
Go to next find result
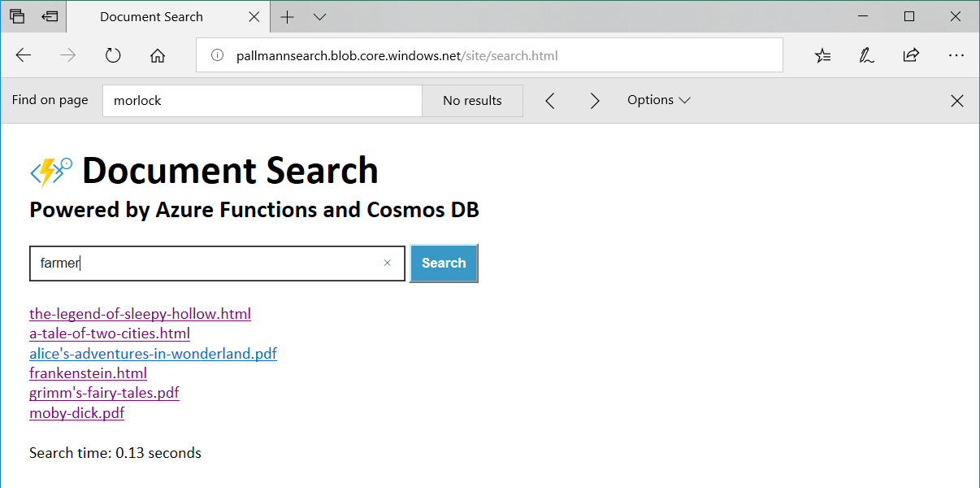coord(595,101)
